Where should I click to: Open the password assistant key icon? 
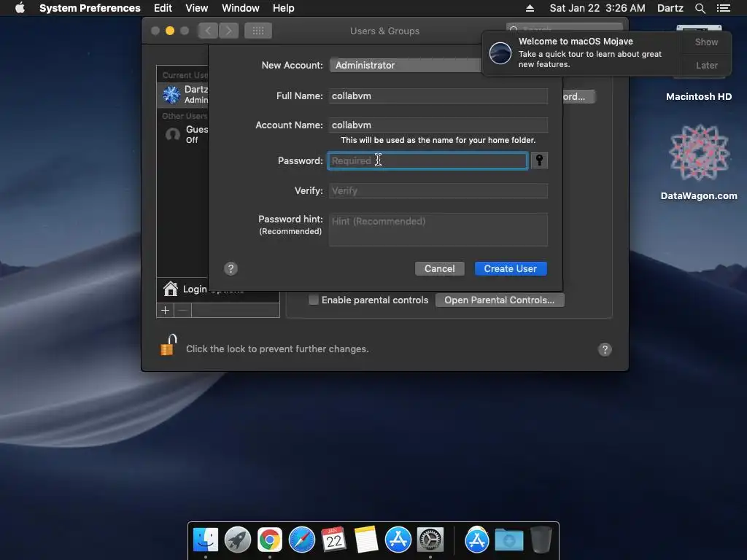[539, 160]
